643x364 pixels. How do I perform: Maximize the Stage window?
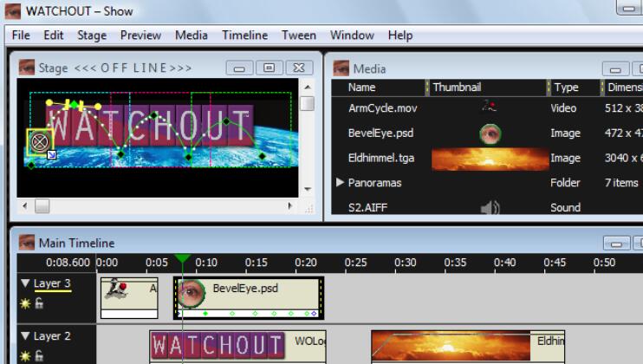pyautogui.click(x=269, y=68)
